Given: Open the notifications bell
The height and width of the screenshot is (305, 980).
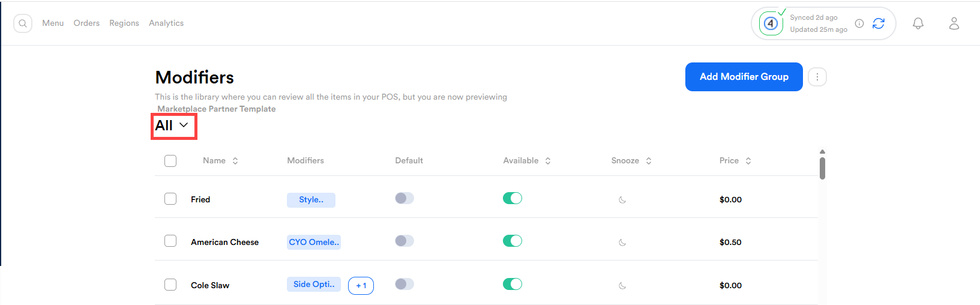Looking at the screenshot, I should 918,23.
